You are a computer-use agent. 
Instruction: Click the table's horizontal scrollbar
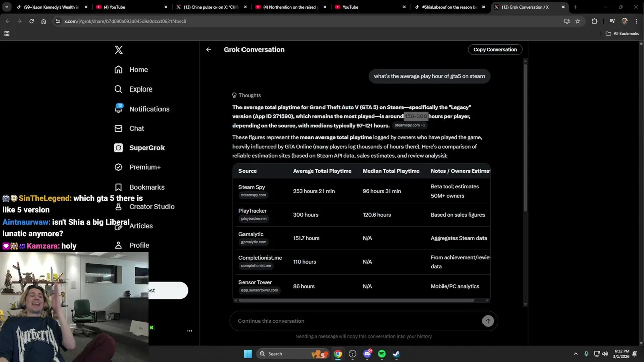[357, 300]
